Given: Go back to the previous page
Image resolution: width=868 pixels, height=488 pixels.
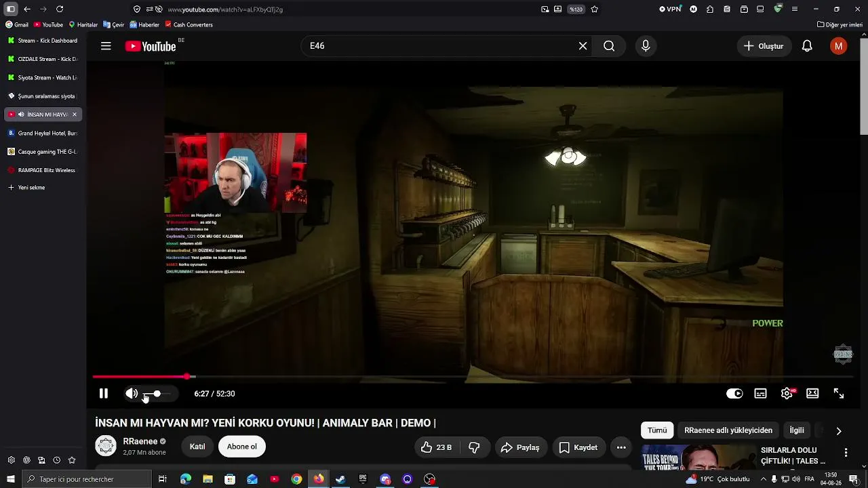Looking at the screenshot, I should 27,9.
